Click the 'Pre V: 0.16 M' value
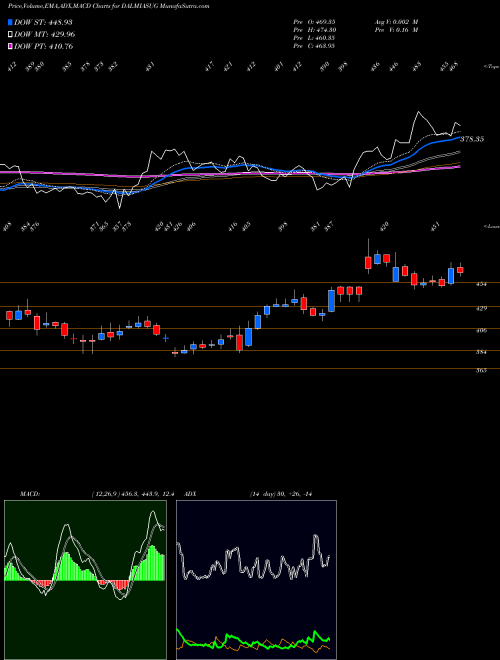The width and height of the screenshot is (500, 660). (395, 30)
